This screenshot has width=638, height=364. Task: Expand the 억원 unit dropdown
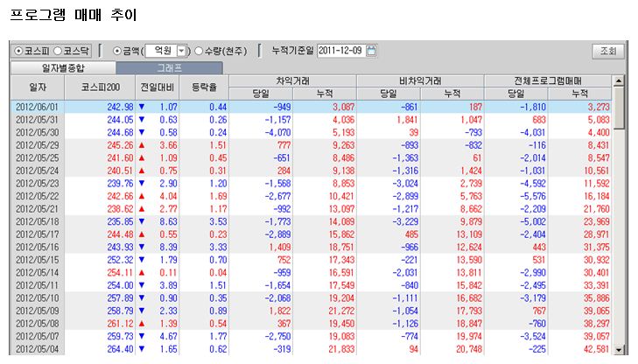click(181, 51)
